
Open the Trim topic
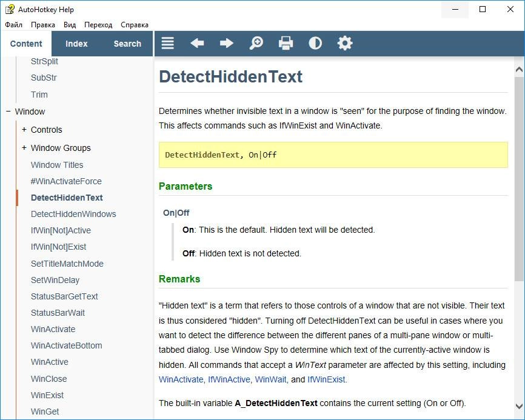[39, 95]
